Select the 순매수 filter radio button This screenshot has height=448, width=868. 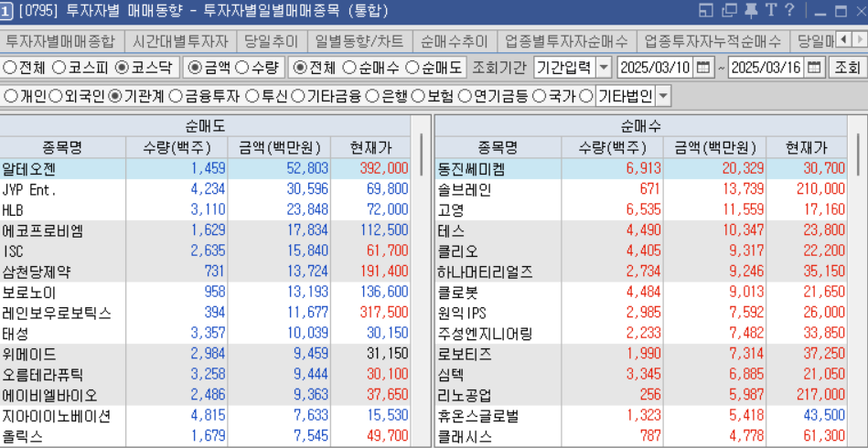coord(348,68)
